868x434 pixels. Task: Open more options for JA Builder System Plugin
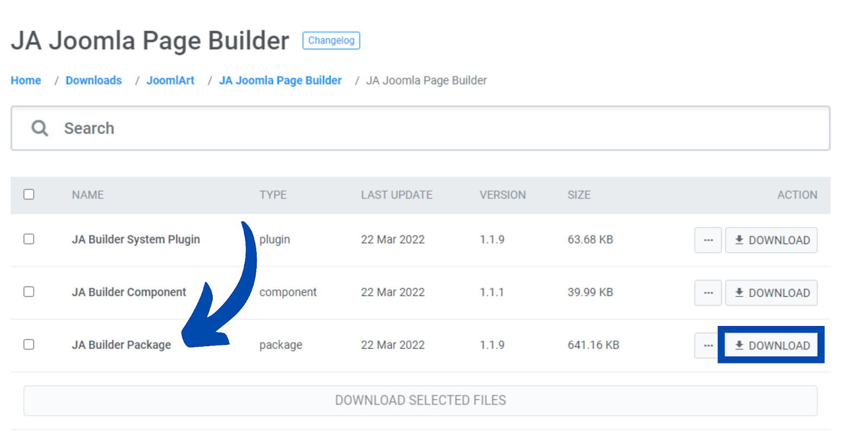(x=708, y=240)
